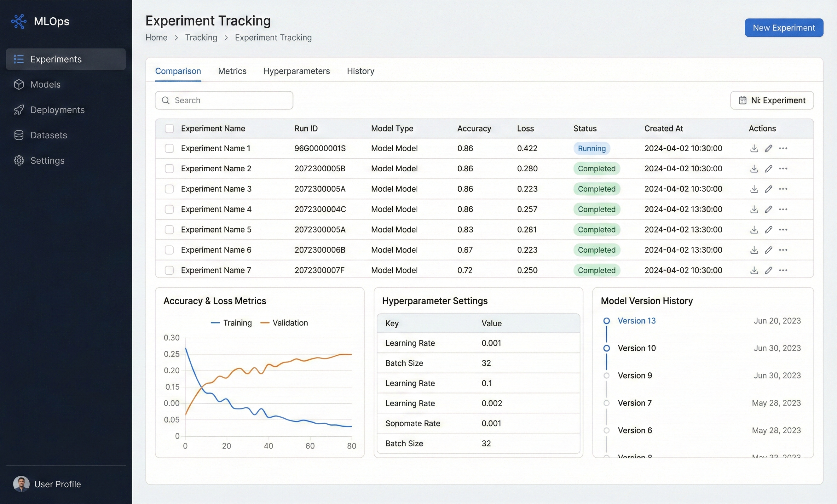Viewport: 837px width, 504px height.
Task: Select Version 10 timeline marker
Action: [606, 348]
